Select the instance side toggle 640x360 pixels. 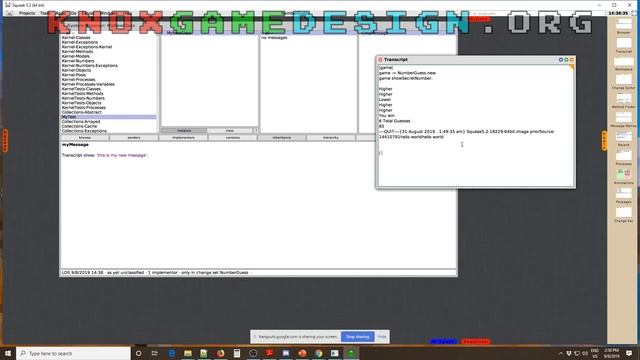click(x=184, y=131)
